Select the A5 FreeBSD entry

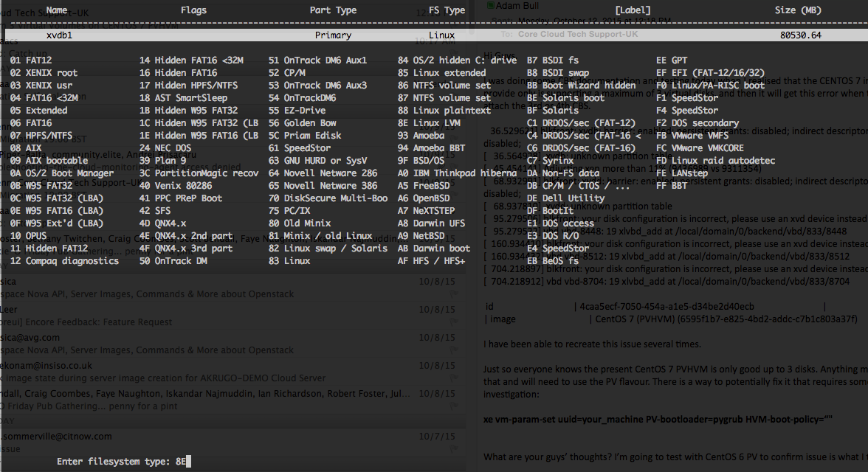tap(424, 186)
